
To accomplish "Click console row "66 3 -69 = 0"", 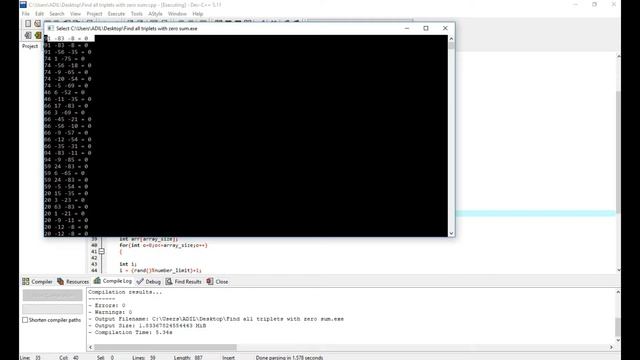I will pos(64,113).
